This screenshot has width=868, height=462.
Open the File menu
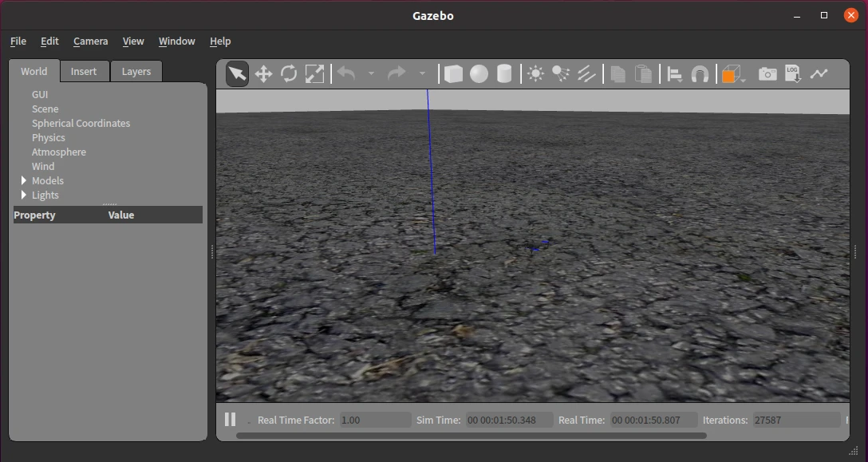coord(18,41)
